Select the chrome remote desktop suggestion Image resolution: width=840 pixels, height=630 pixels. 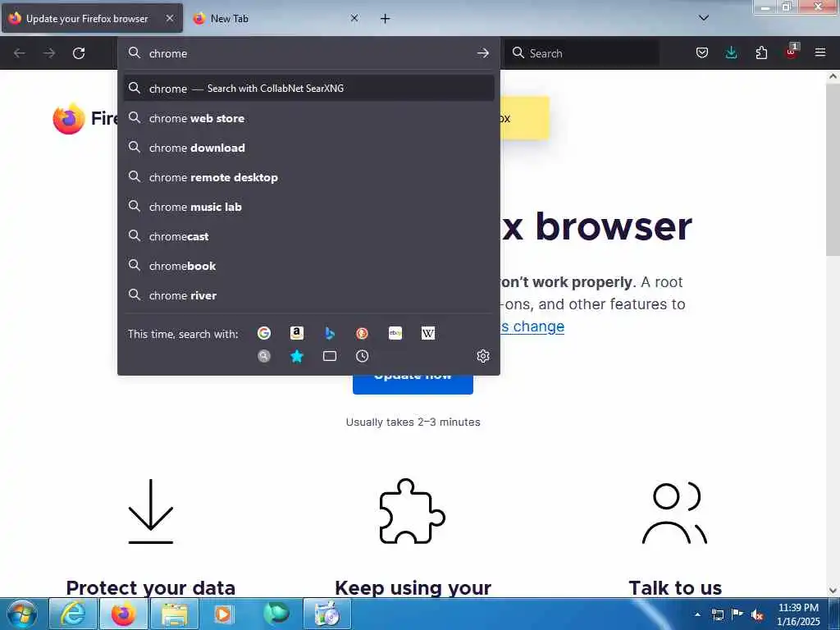tap(309, 177)
